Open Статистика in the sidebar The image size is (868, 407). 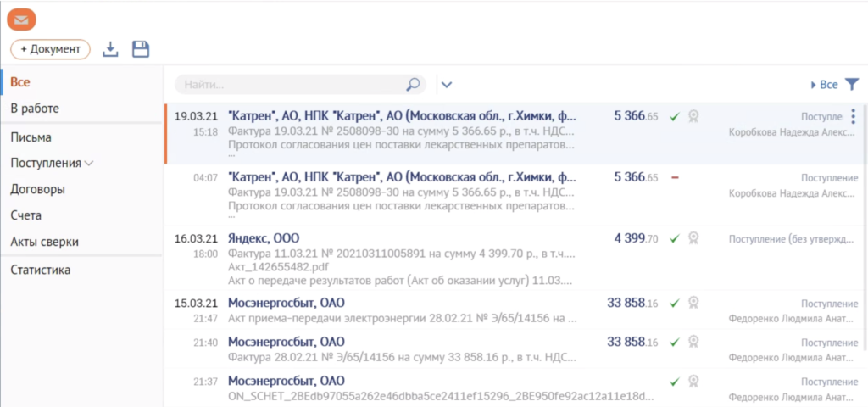click(40, 270)
